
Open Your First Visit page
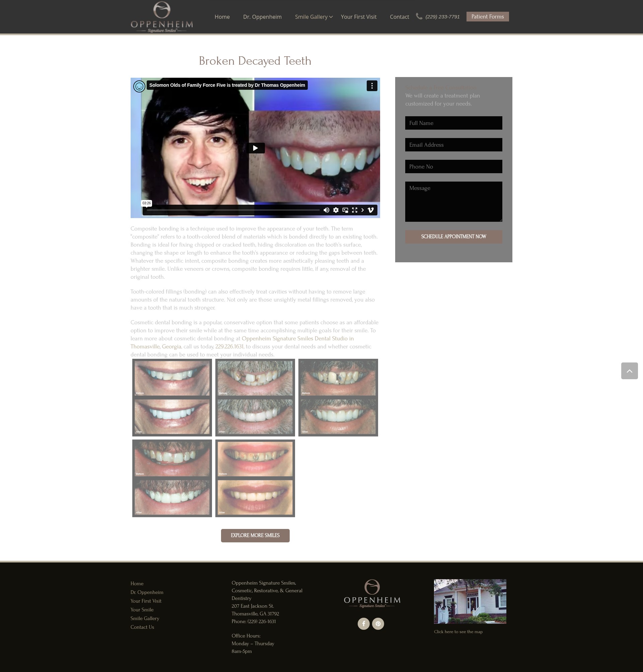click(359, 17)
